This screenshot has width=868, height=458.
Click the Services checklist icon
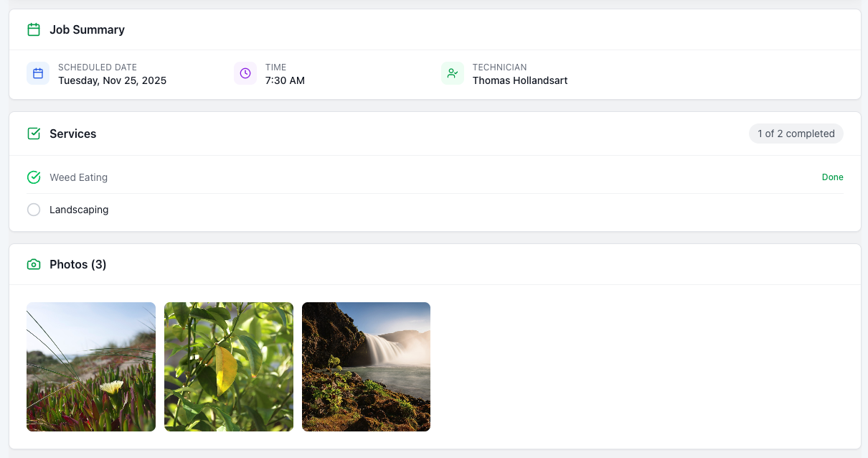click(x=33, y=134)
